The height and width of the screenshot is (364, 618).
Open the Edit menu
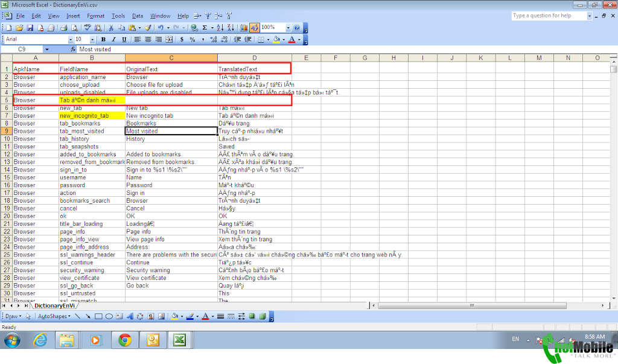(36, 16)
